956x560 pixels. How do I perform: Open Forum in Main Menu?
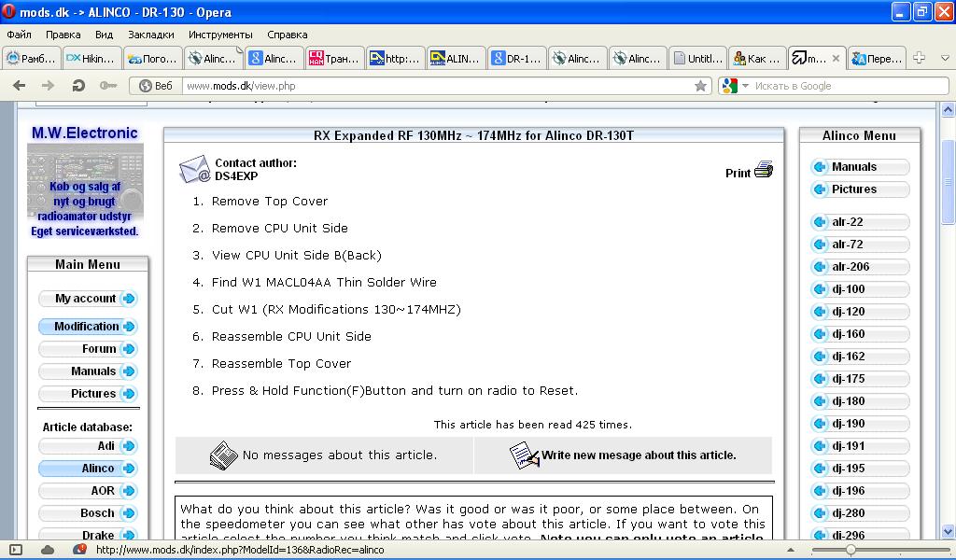click(x=87, y=349)
